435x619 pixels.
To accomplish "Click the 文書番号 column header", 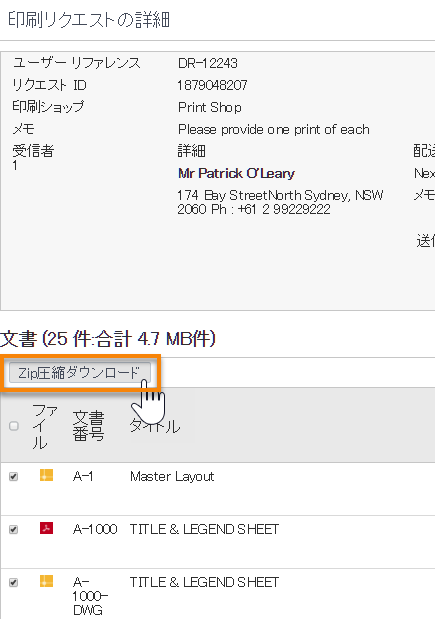I will coord(88,426).
